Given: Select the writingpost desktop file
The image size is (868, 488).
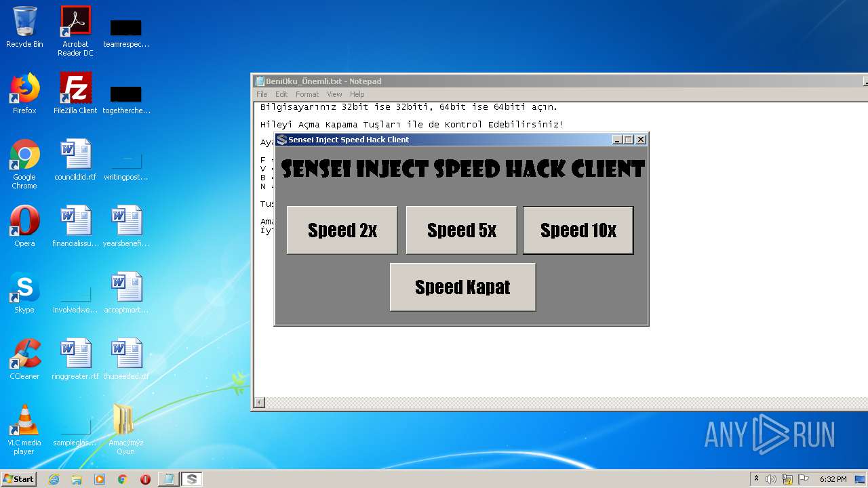Looking at the screenshot, I should (126, 166).
